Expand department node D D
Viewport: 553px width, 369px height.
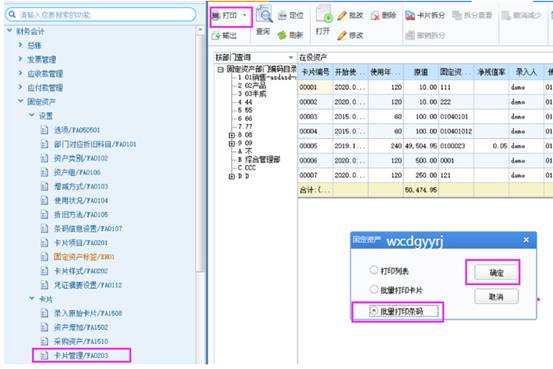232,176
